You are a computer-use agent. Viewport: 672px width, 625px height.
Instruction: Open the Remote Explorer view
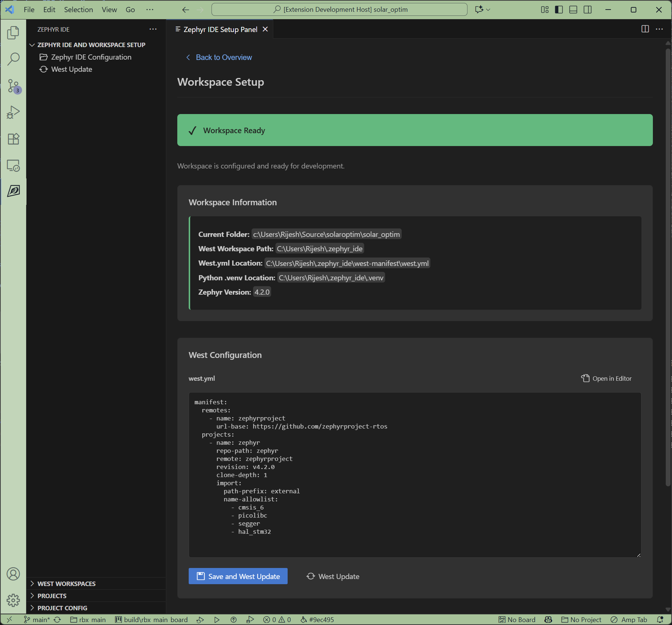(13, 166)
